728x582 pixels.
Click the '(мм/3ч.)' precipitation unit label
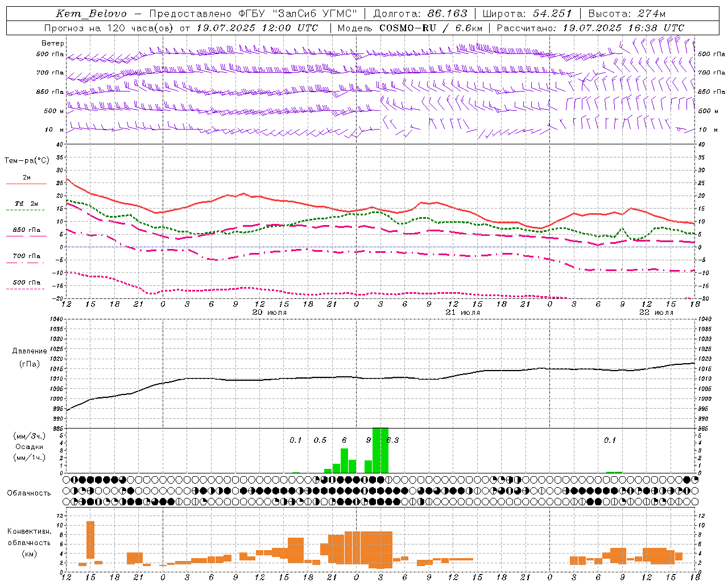pyautogui.click(x=30, y=436)
